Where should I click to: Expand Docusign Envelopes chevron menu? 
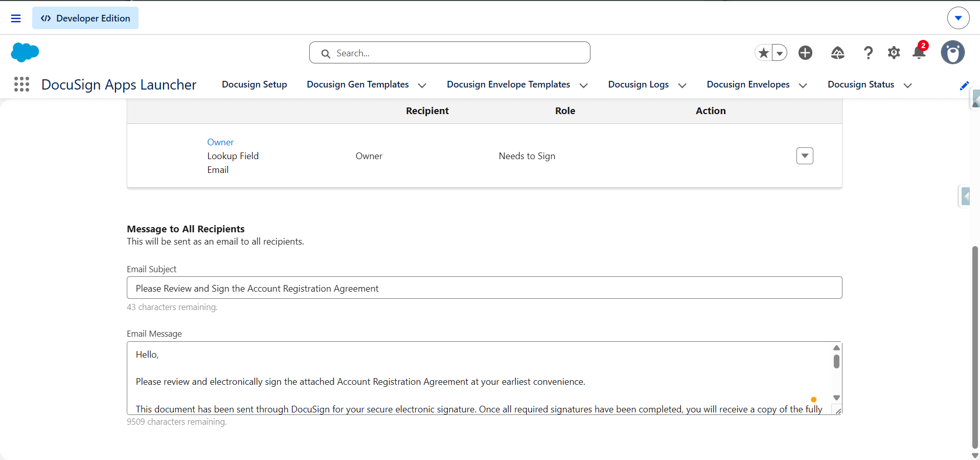tap(803, 85)
